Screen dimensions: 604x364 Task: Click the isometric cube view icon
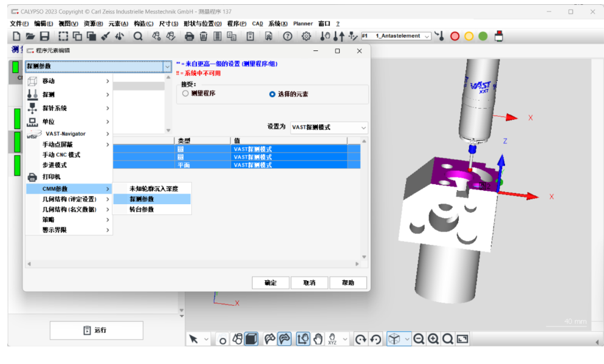pos(394,339)
